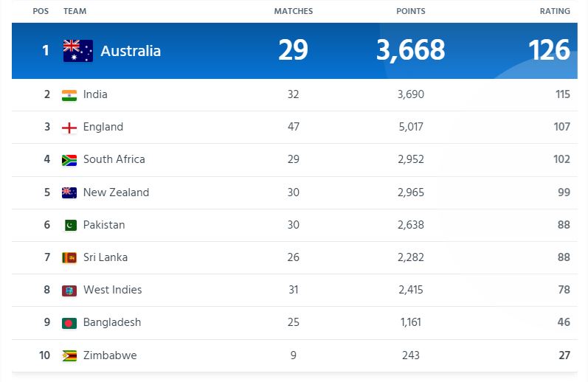Viewport: 588px width, 382px height.
Task: Click England's 5,017 points value
Action: (x=410, y=127)
